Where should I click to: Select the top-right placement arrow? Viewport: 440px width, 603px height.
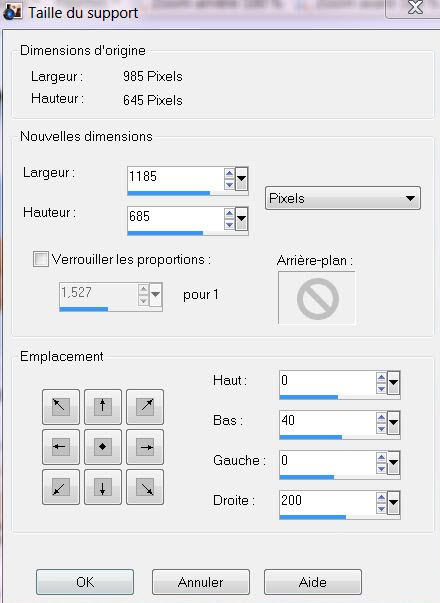145,406
